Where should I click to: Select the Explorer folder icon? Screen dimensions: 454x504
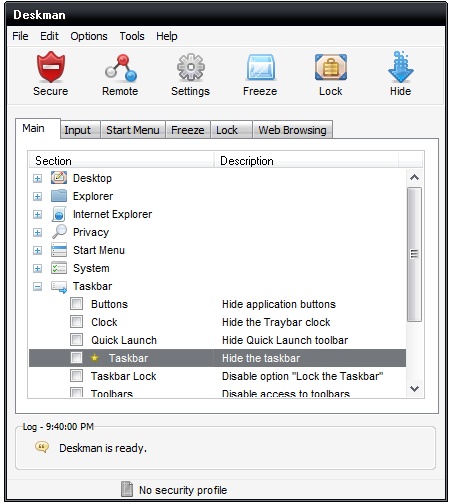[59, 196]
